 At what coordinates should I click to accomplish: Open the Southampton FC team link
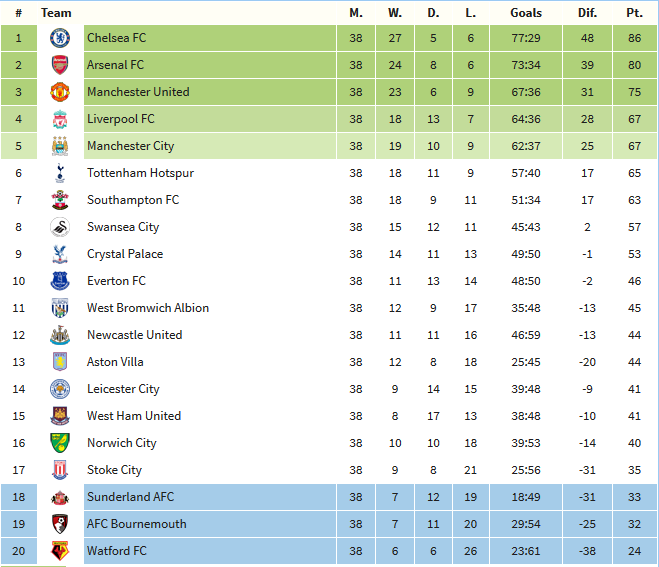tap(132, 200)
